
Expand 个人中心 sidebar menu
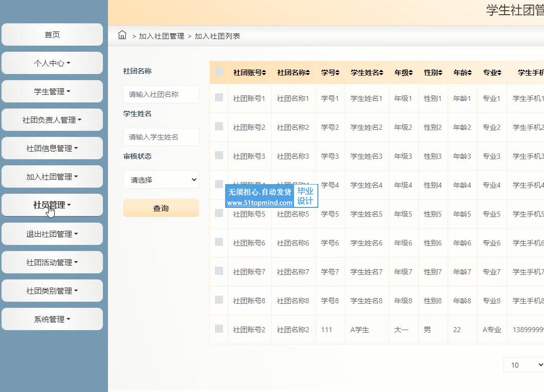click(x=52, y=63)
